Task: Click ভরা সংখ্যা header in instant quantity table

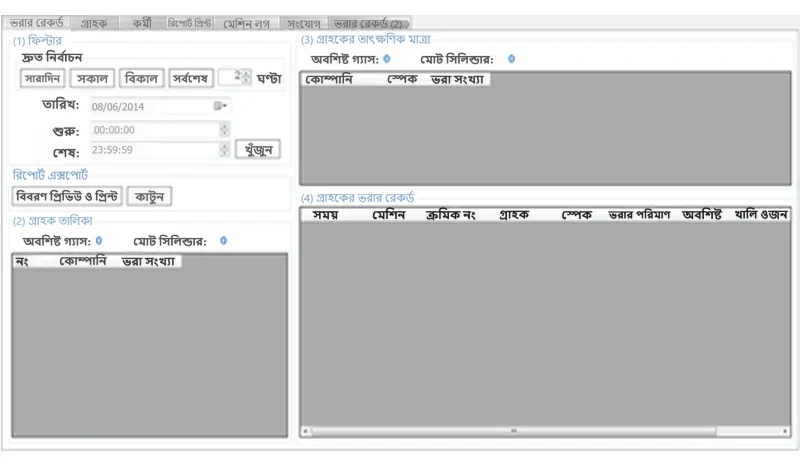Action: [458, 79]
